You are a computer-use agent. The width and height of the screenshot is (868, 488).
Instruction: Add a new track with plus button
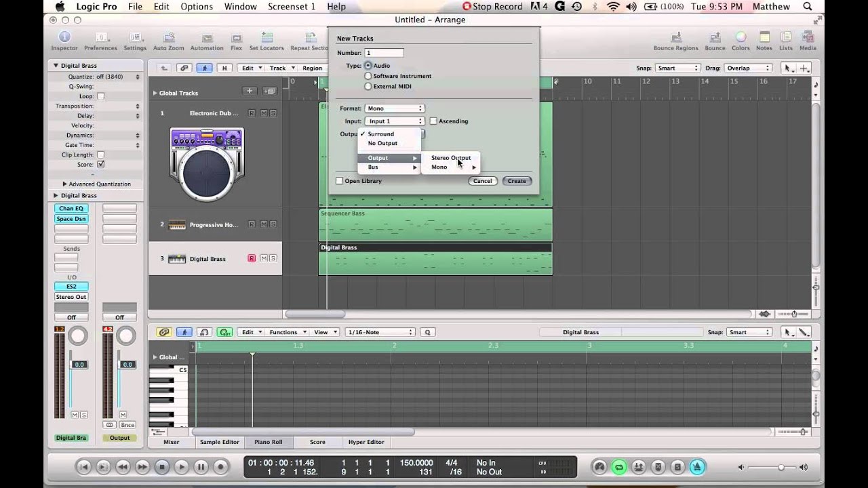250,91
